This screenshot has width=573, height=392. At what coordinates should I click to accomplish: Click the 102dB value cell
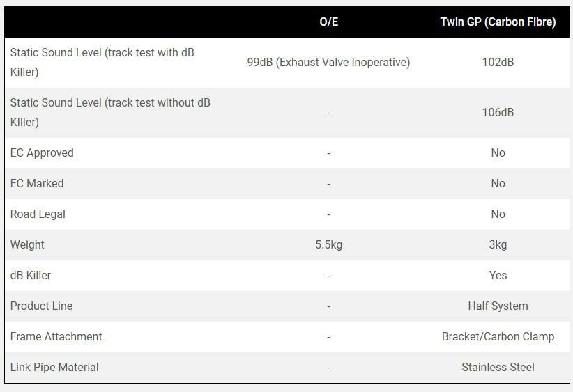tap(498, 63)
